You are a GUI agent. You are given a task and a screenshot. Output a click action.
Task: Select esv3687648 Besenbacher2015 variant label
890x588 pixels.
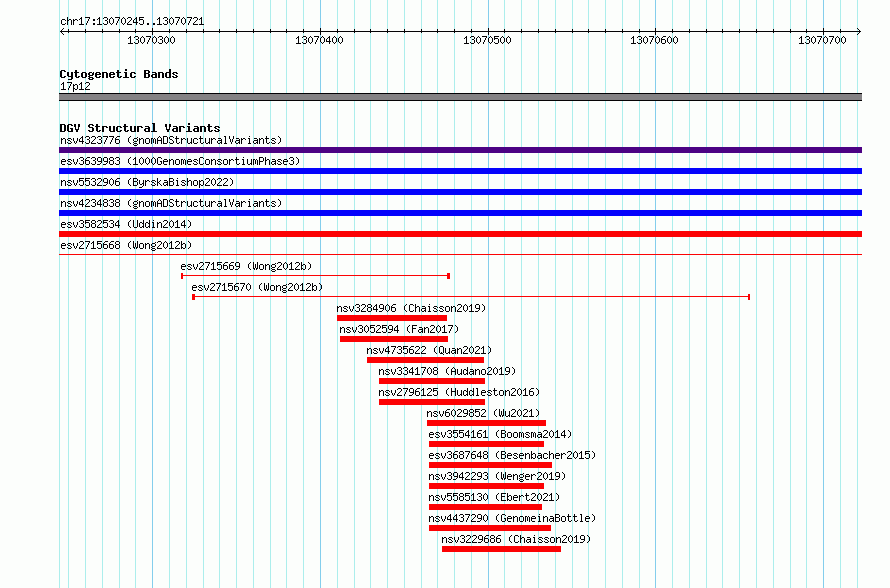[x=512, y=455]
